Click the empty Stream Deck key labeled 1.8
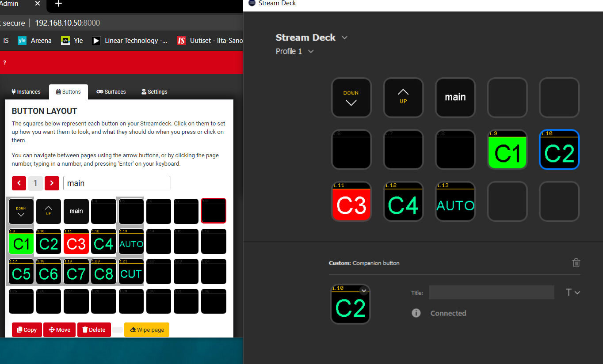The image size is (603, 364). pos(455,149)
